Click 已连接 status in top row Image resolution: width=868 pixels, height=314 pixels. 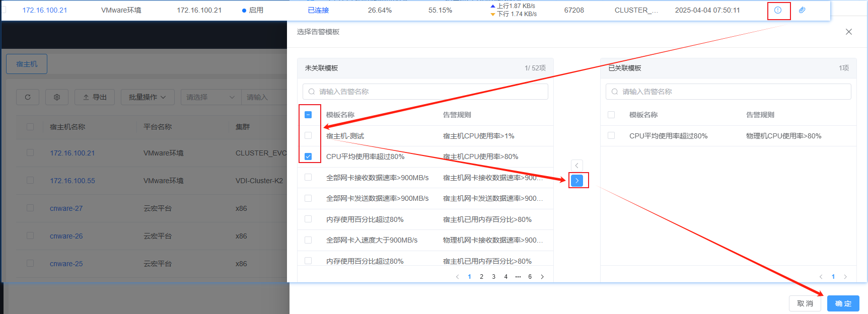click(x=318, y=10)
